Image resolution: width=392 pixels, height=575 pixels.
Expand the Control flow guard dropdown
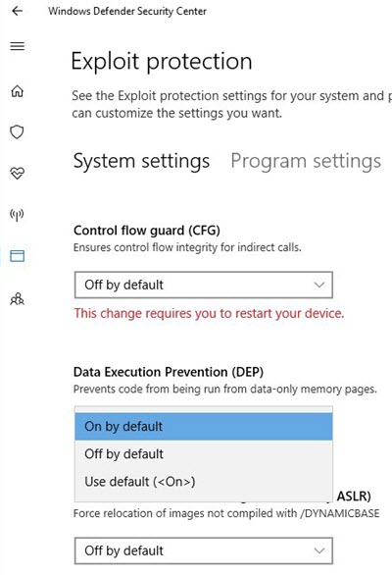[x=204, y=285]
